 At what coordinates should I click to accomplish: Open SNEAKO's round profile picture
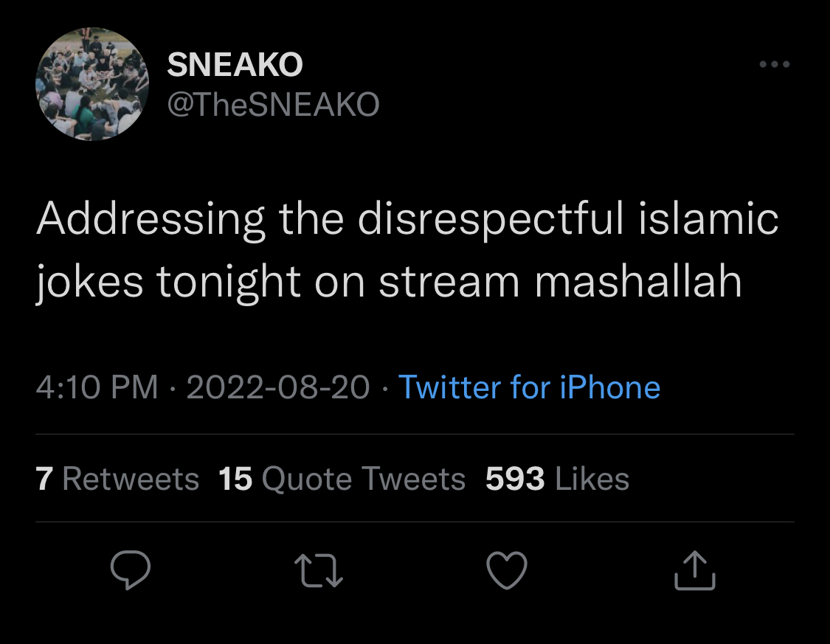(92, 83)
